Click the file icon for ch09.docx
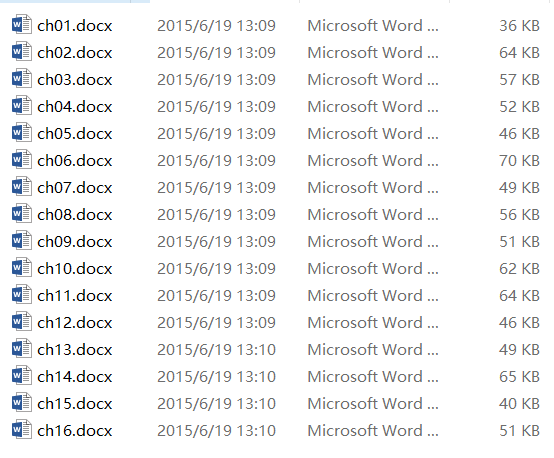This screenshot has height=458, width=554. tap(22, 240)
